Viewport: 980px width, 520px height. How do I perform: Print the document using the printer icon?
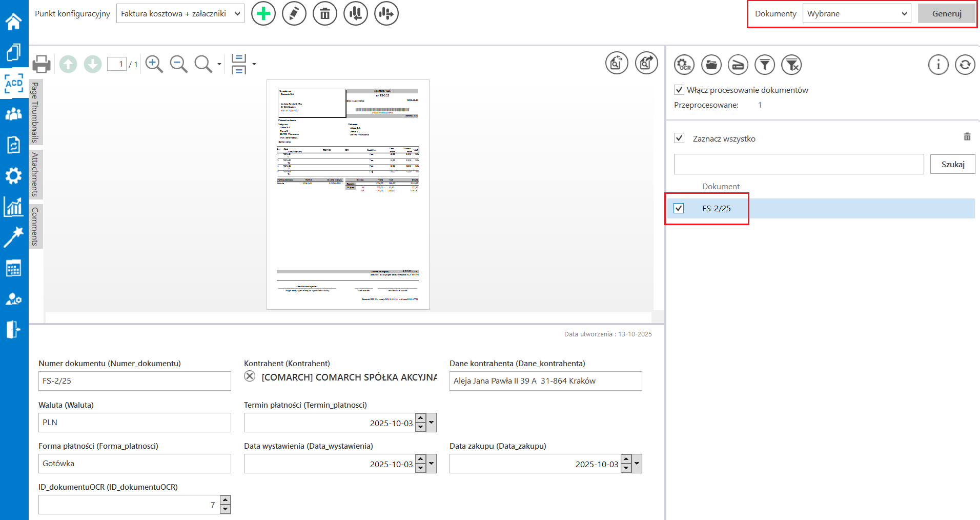(42, 64)
